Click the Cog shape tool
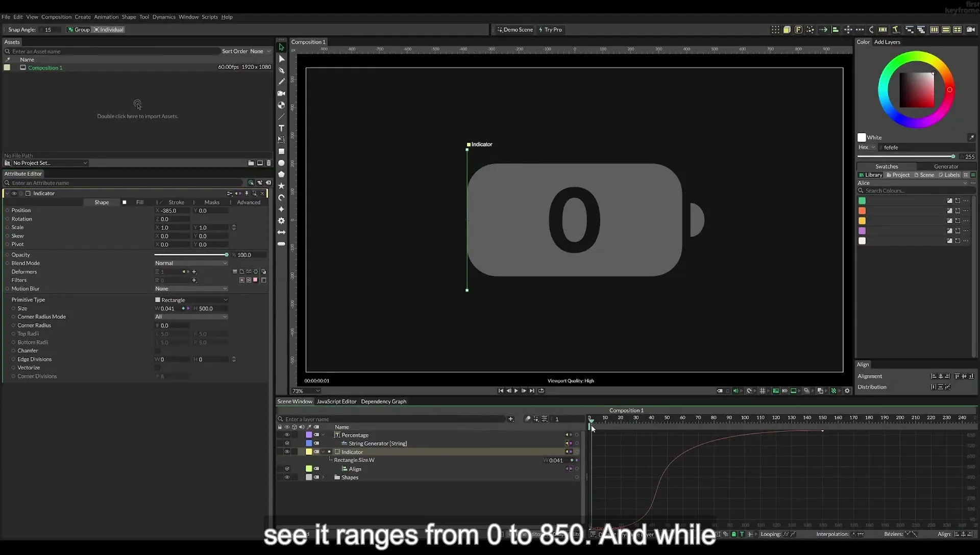This screenshot has height=555, width=980. 281,221
